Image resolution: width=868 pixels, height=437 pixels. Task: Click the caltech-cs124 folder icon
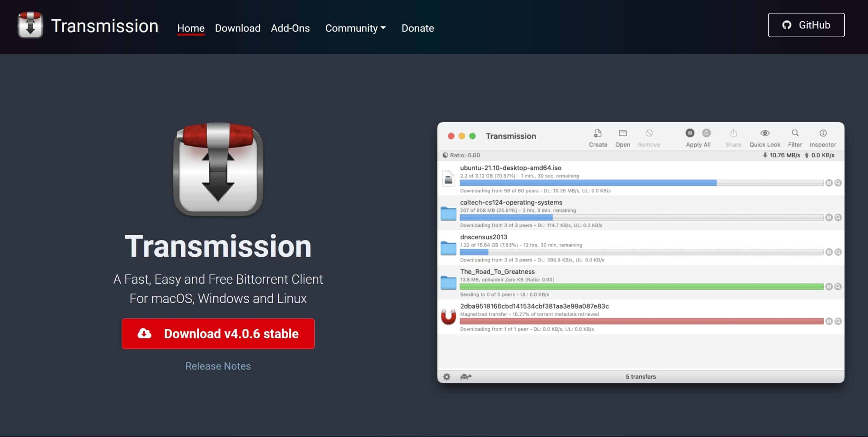[448, 213]
